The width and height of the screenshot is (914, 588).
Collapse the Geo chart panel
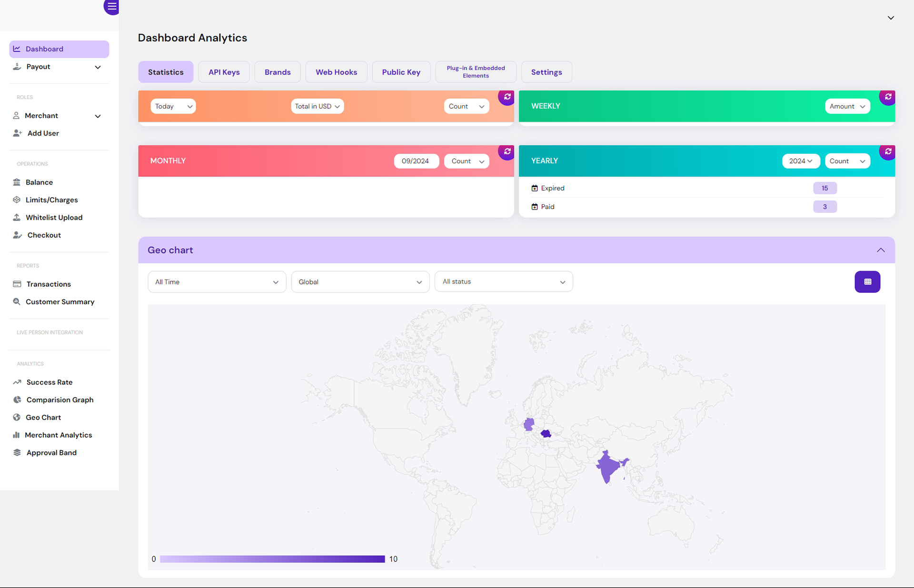point(881,250)
